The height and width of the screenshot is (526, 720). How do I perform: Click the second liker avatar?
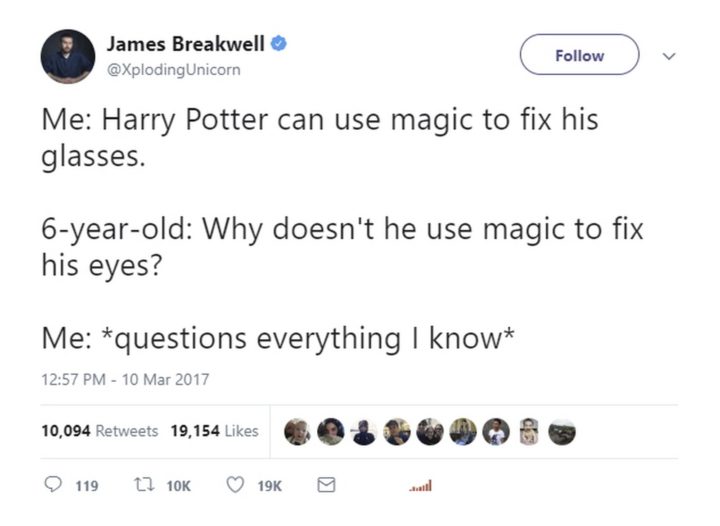pyautogui.click(x=331, y=432)
